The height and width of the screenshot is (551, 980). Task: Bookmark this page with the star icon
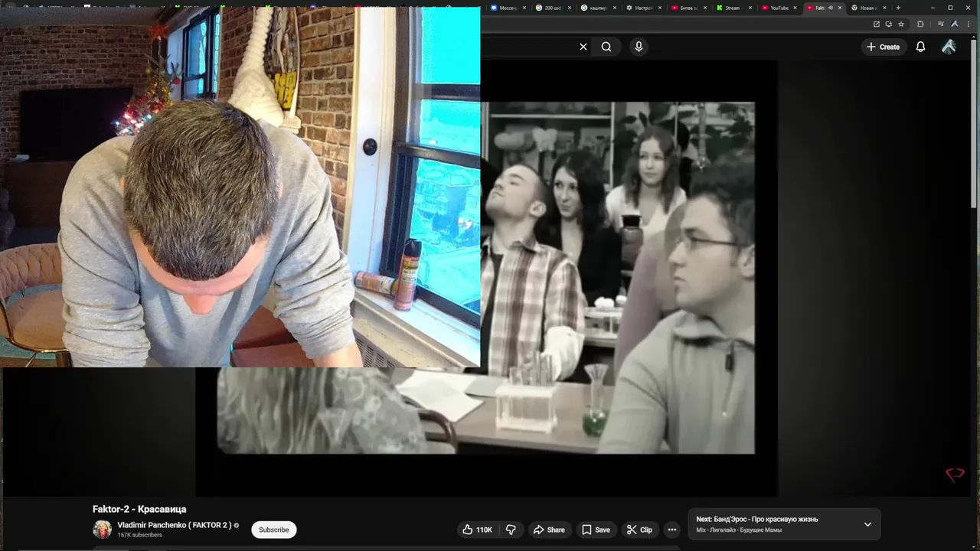point(901,24)
